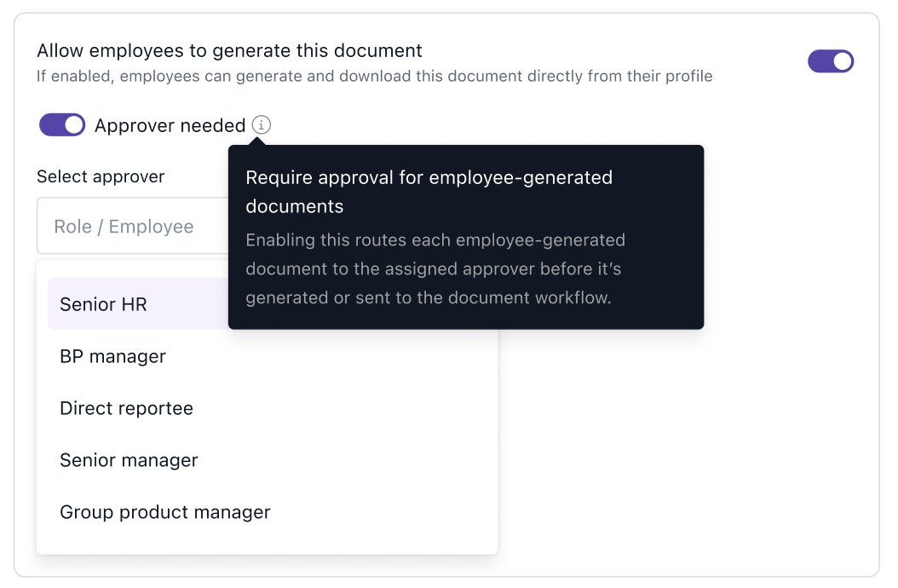The image size is (898, 588).
Task: Click the tooltip title 'Require approval for employee-generated documents'
Action: click(429, 192)
